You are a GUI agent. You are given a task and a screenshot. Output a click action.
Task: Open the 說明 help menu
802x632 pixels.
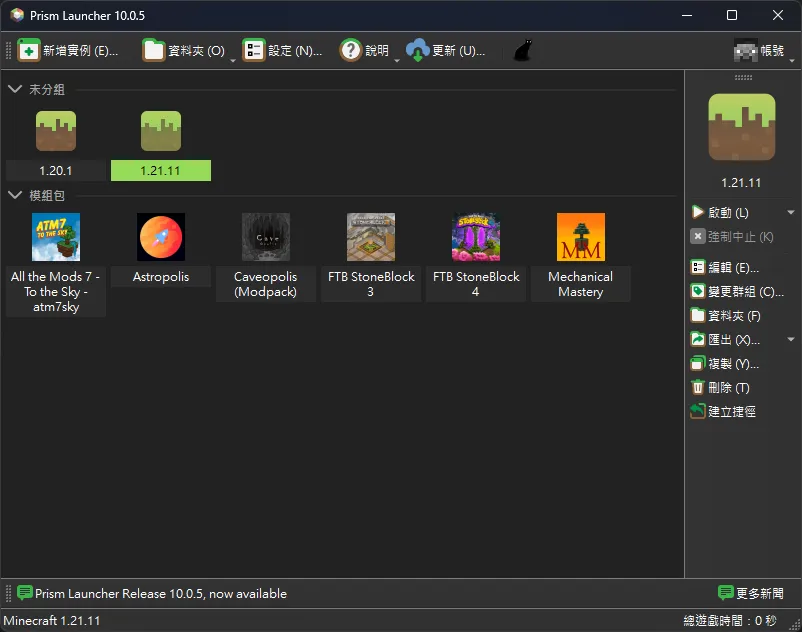(365, 50)
